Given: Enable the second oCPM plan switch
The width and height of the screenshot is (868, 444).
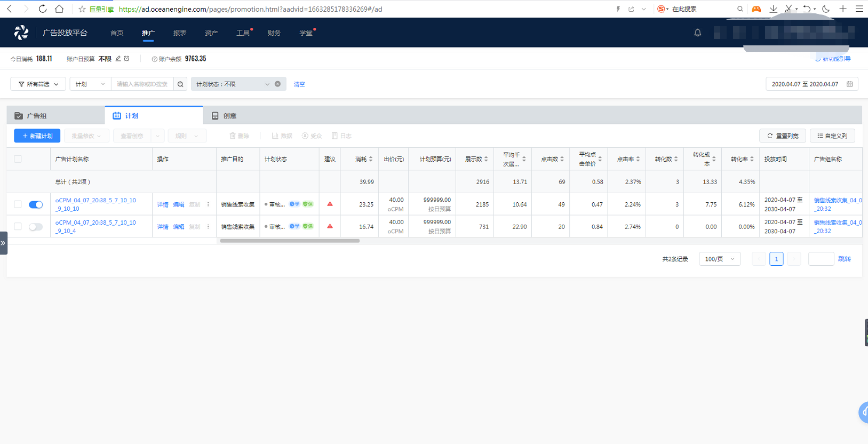Looking at the screenshot, I should pos(36,227).
